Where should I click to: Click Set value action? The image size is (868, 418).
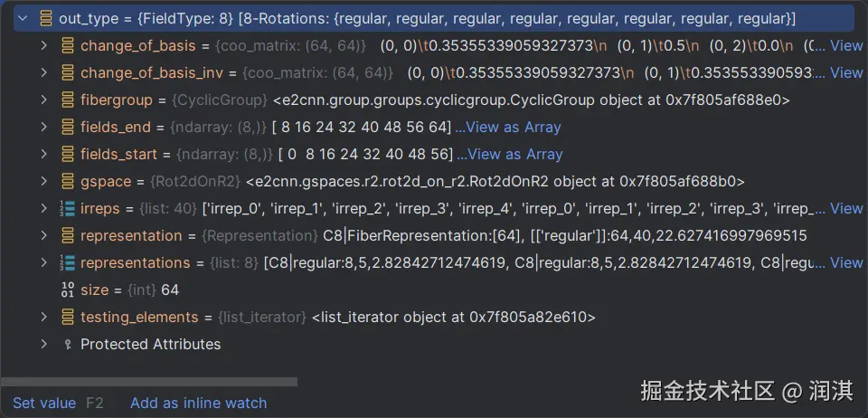point(44,403)
